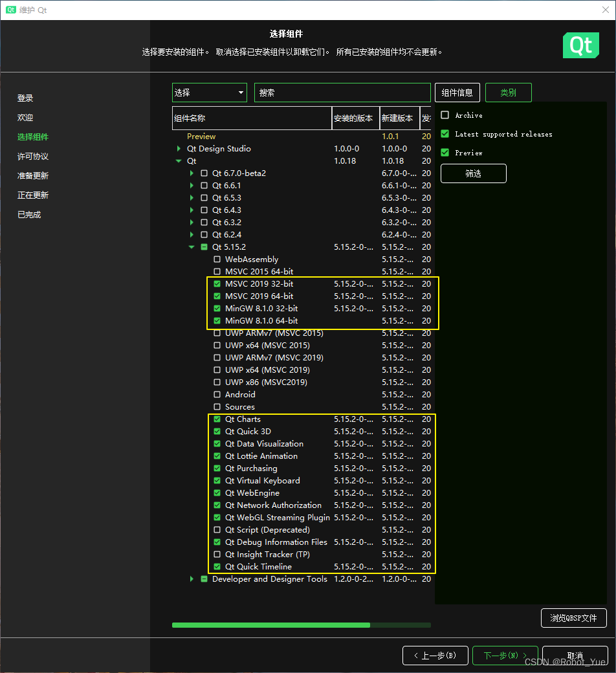Screen dimensions: 616x673
Task: Switch to the 组件信息 tab
Action: click(457, 93)
